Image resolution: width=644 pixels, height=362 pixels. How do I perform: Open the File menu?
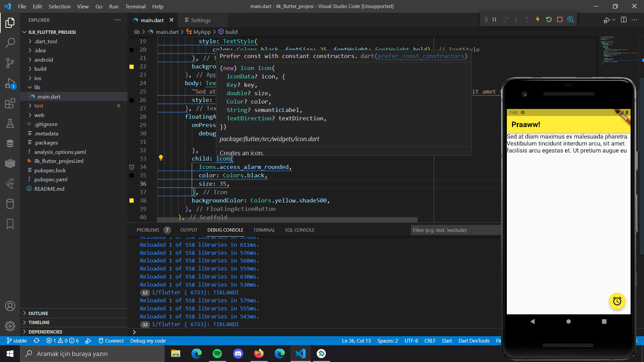22,6
